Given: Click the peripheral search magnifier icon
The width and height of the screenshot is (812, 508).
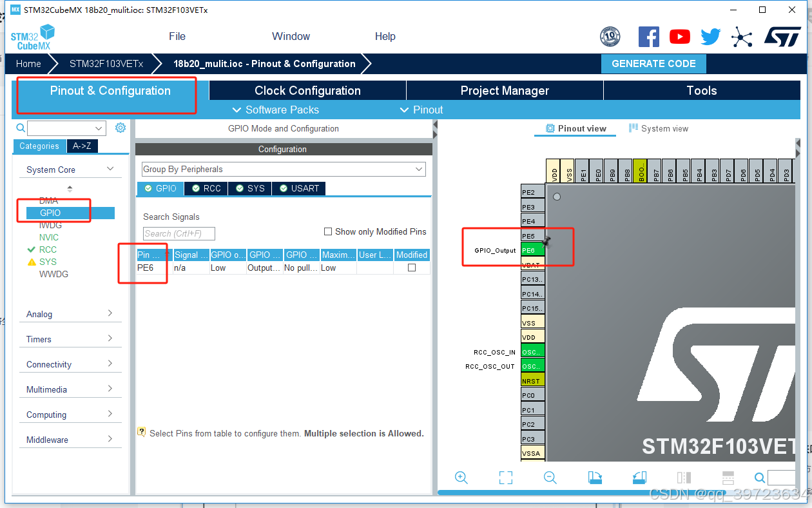Looking at the screenshot, I should [x=21, y=128].
